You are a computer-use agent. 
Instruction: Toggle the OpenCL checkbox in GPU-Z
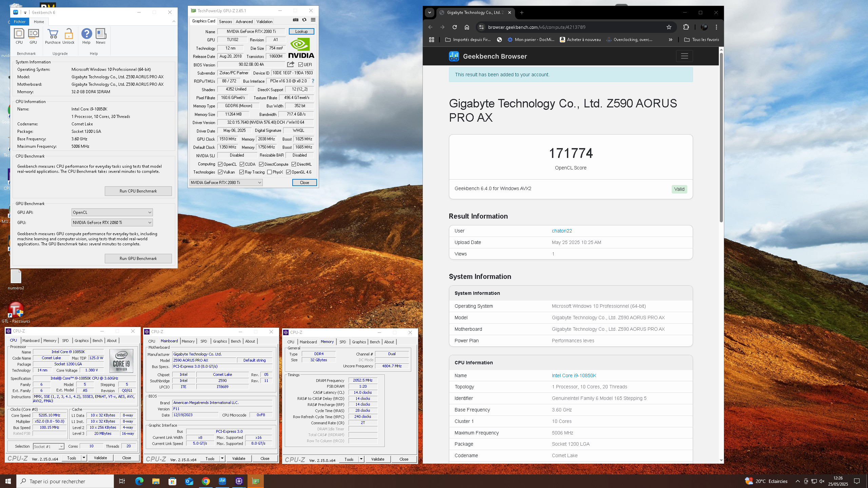pyautogui.click(x=220, y=164)
